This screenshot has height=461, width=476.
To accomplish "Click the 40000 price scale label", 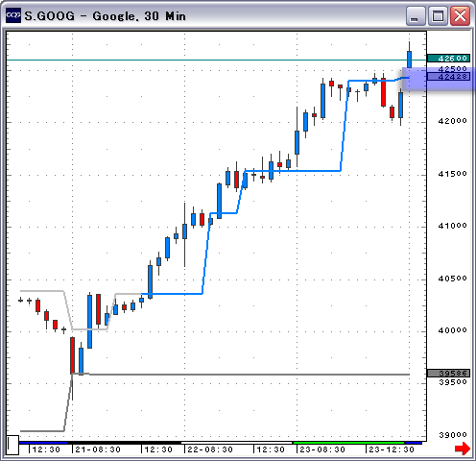I will pyautogui.click(x=452, y=330).
